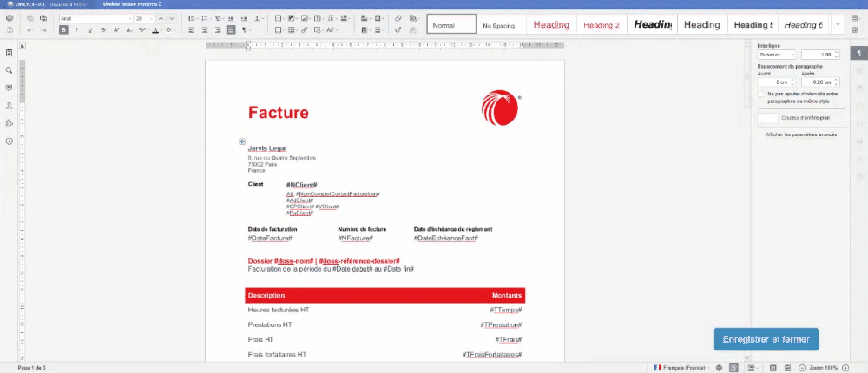Click 'Enregistrer et fermer' button
The height and width of the screenshot is (373, 868).
tap(766, 339)
